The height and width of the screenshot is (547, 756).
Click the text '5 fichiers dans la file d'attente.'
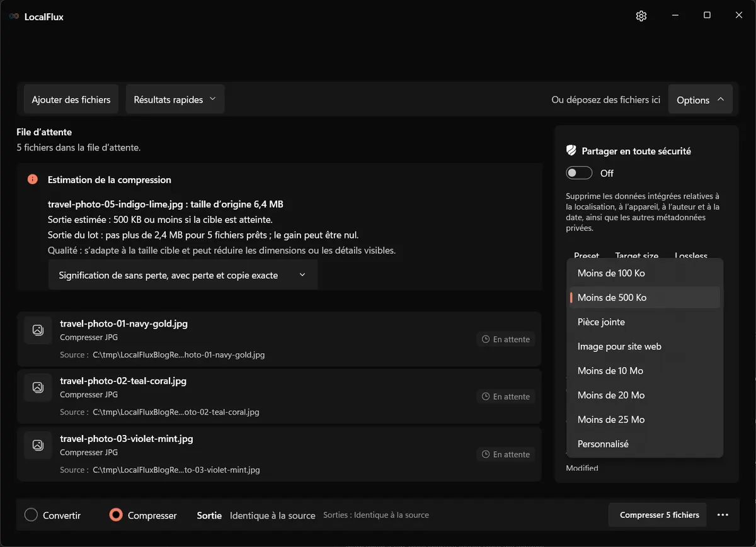click(x=78, y=148)
